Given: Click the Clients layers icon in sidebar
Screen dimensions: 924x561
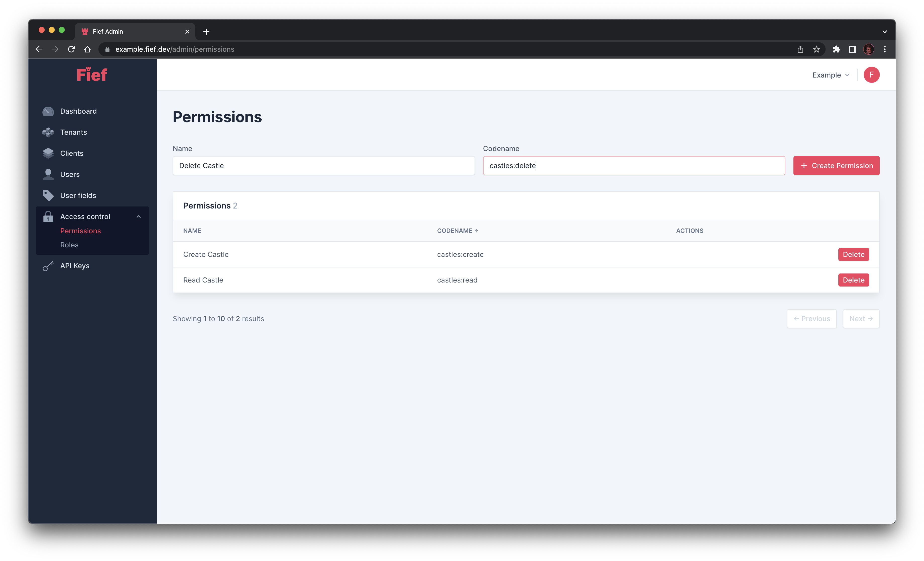Looking at the screenshot, I should [48, 153].
